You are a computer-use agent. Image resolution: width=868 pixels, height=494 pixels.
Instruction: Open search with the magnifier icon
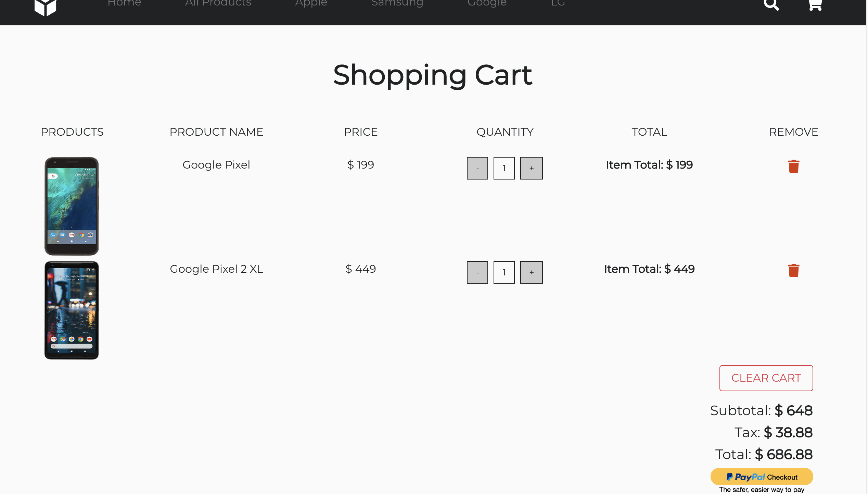pos(771,5)
